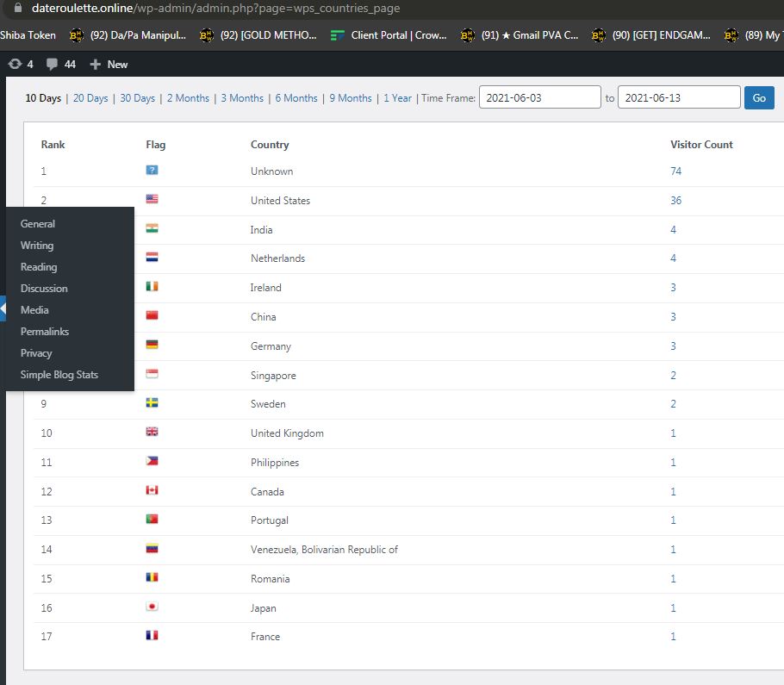Click the site lock icon in address bar

coord(16,8)
